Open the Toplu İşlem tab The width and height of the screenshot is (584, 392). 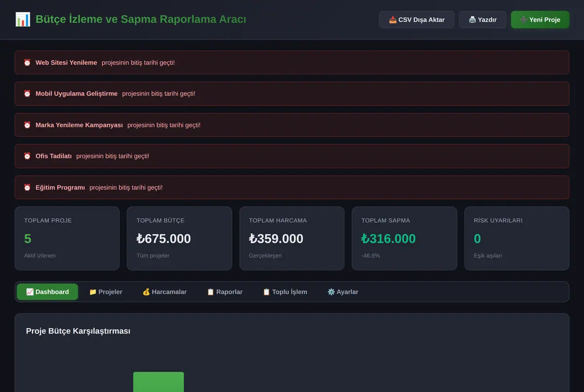tap(285, 292)
